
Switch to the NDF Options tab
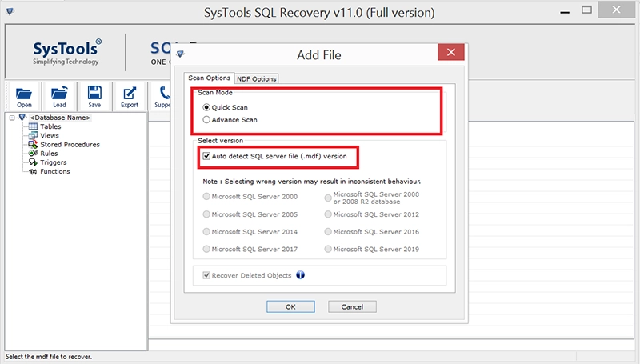(x=256, y=78)
